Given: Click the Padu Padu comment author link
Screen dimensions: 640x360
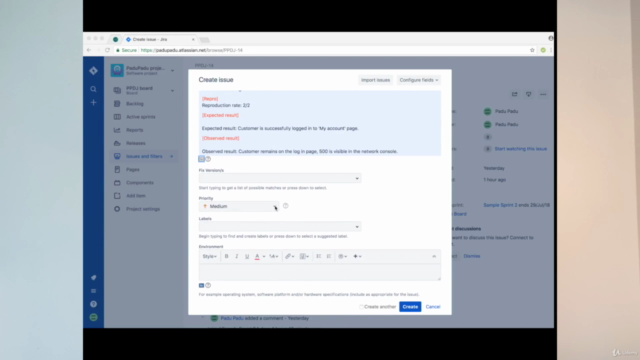Looking at the screenshot, I should (232, 318).
